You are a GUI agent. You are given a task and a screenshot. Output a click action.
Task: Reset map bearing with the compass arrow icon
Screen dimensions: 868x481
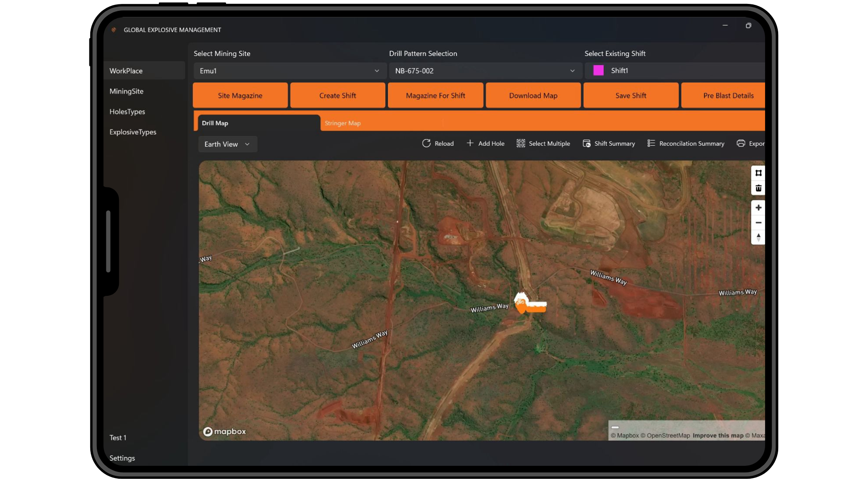click(x=758, y=237)
